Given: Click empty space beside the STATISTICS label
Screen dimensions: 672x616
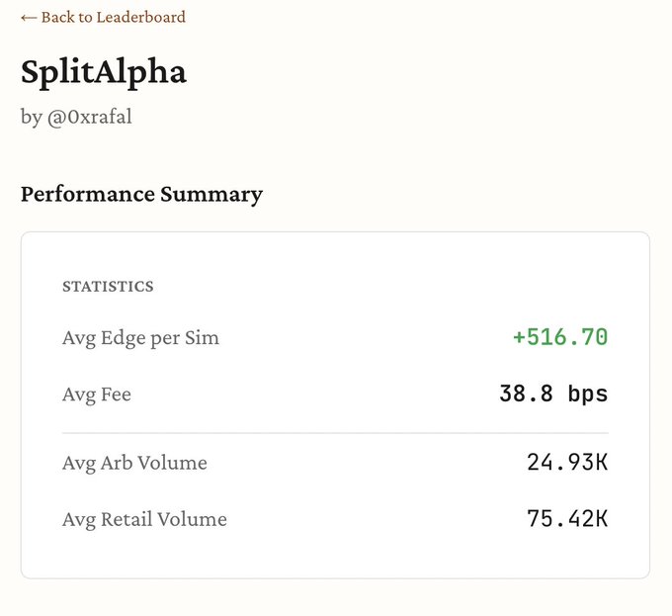Looking at the screenshot, I should [376, 287].
